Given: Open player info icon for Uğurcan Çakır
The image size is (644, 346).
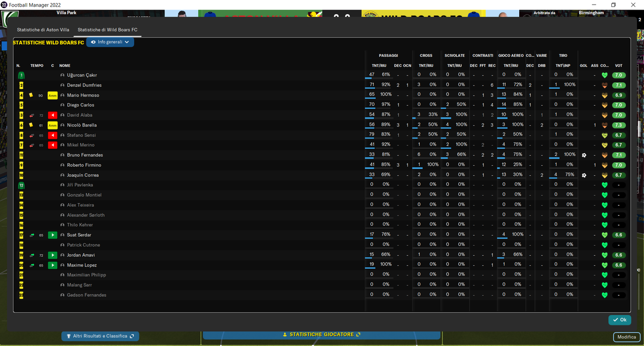Looking at the screenshot, I should click(62, 75).
